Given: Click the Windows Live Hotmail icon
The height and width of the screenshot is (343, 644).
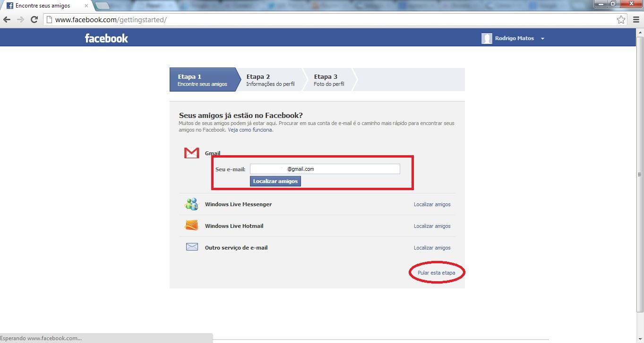Looking at the screenshot, I should pos(191,226).
